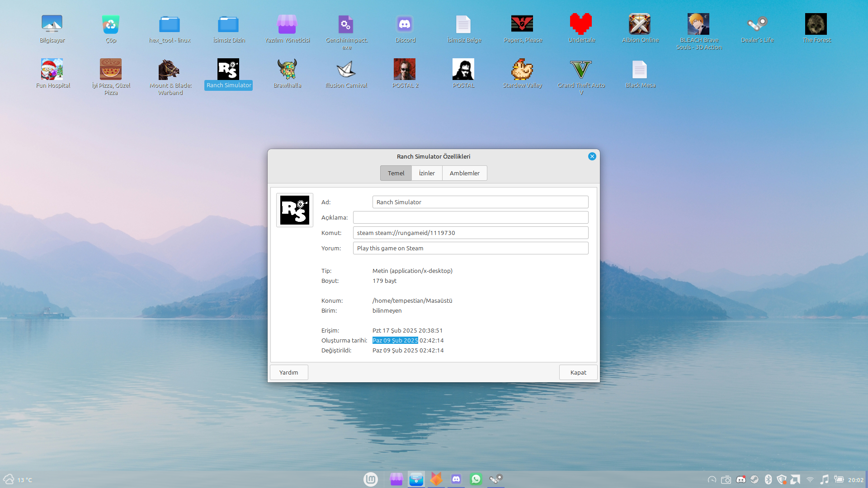Image resolution: width=868 pixels, height=488 pixels.
Task: Open Steam from the taskbar panel
Action: [496, 479]
